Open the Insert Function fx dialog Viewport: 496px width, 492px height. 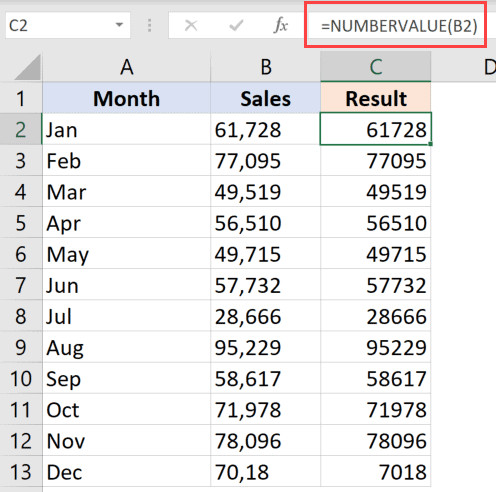coord(280,25)
